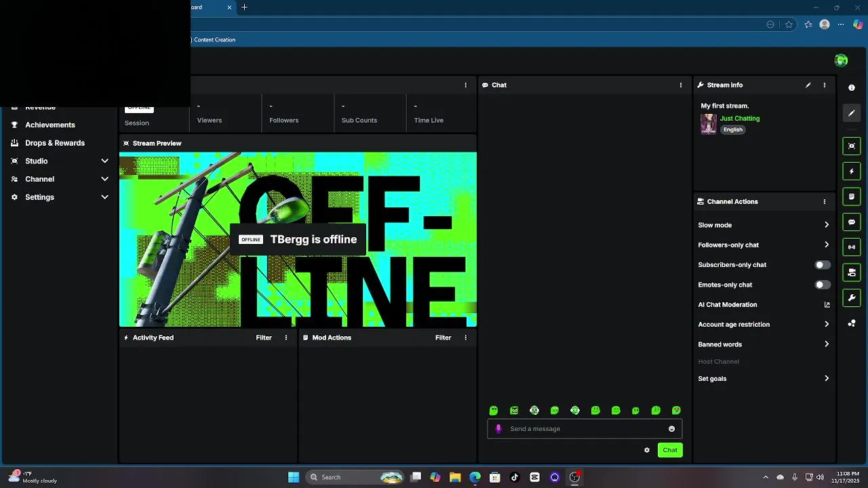
Task: Open the Mod Actions Filter dropdown
Action: coord(443,338)
